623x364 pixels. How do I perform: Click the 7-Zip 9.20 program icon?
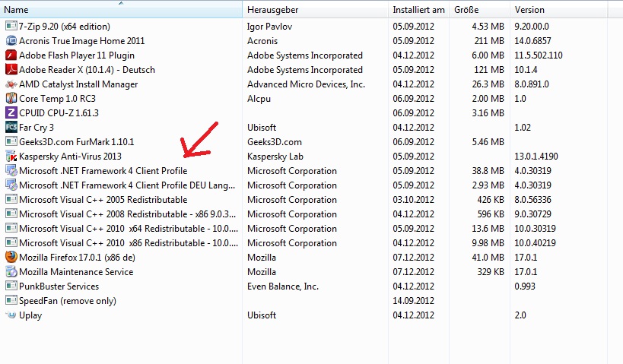(11, 26)
